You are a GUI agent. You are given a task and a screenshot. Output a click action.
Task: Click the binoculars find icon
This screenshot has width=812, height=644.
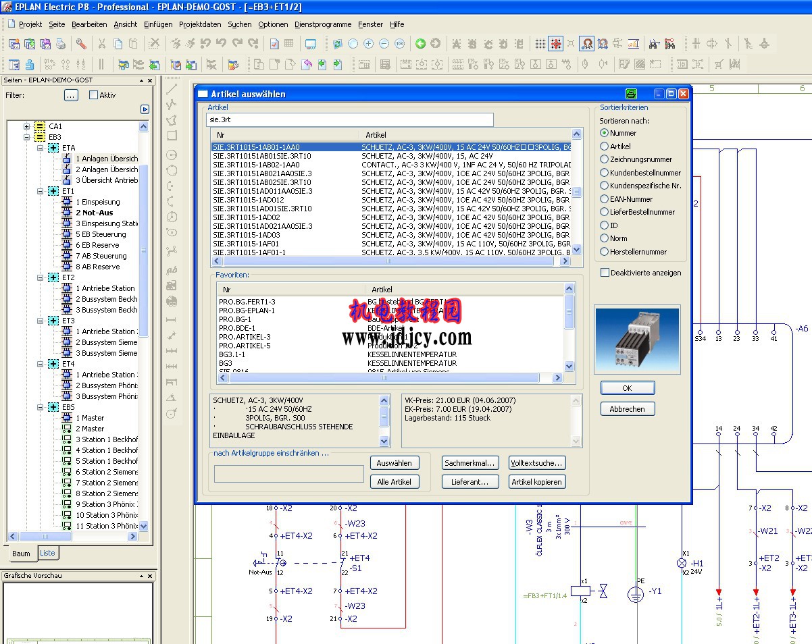tap(654, 44)
